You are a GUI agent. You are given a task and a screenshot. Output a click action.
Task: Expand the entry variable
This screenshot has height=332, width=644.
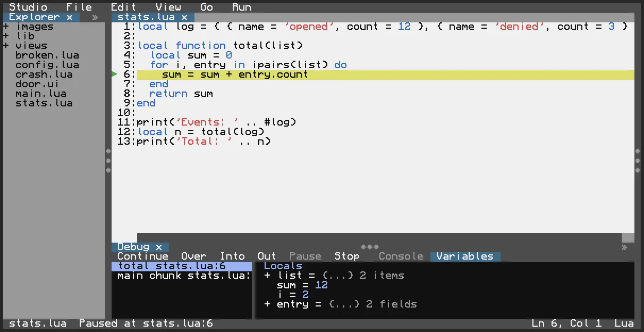[x=267, y=304]
